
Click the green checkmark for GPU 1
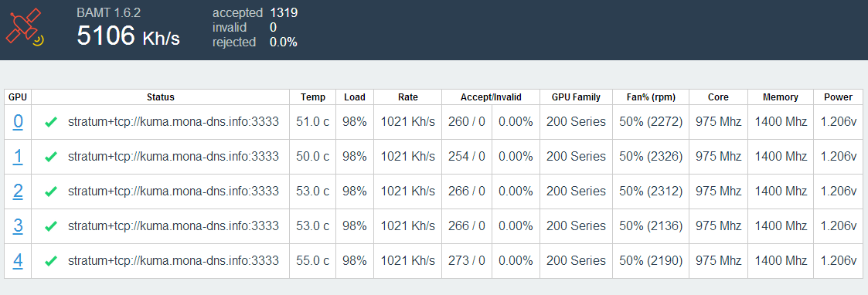click(51, 158)
